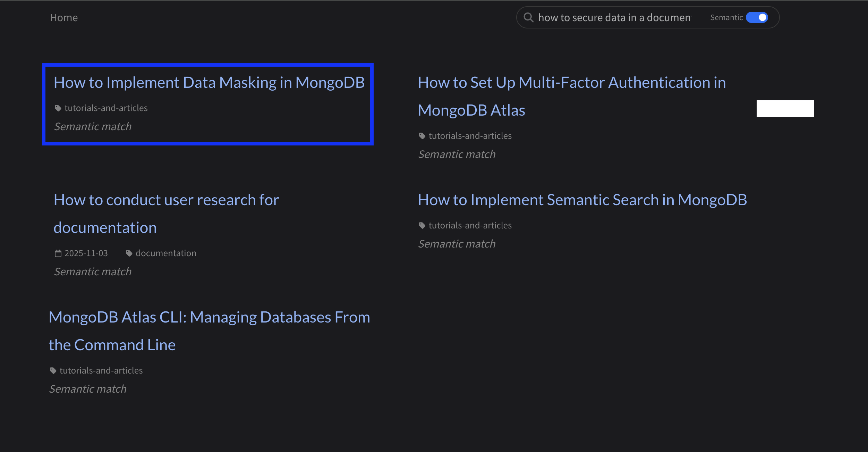The width and height of the screenshot is (868, 452).
Task: Click tag icon under Semantic Search article
Action: pos(422,226)
